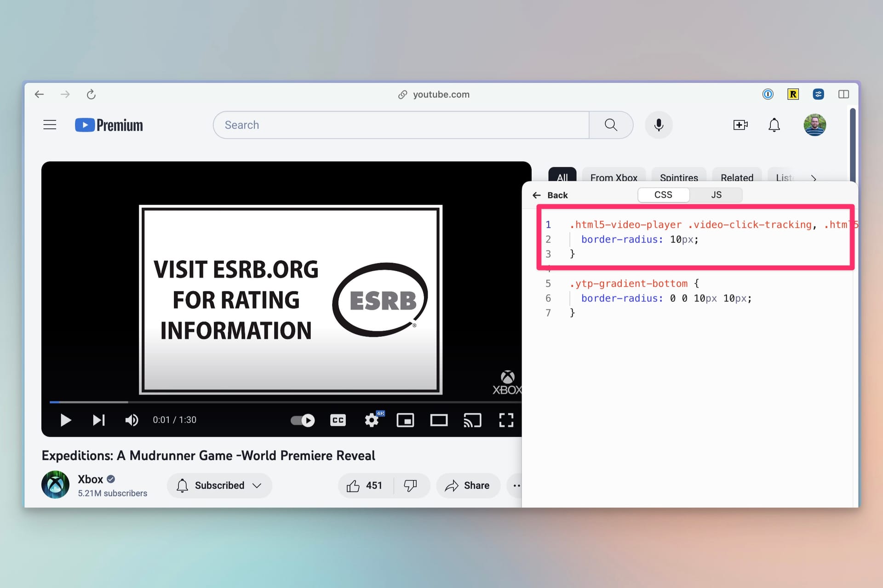Toggle closed captions on video
Viewport: 883px width, 588px height.
coord(338,420)
